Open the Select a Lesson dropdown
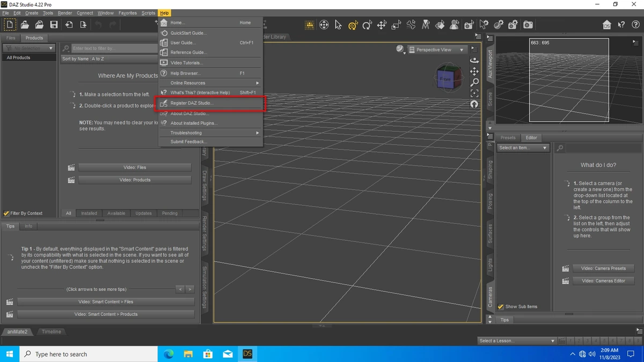This screenshot has height=362, width=644. tap(517, 341)
